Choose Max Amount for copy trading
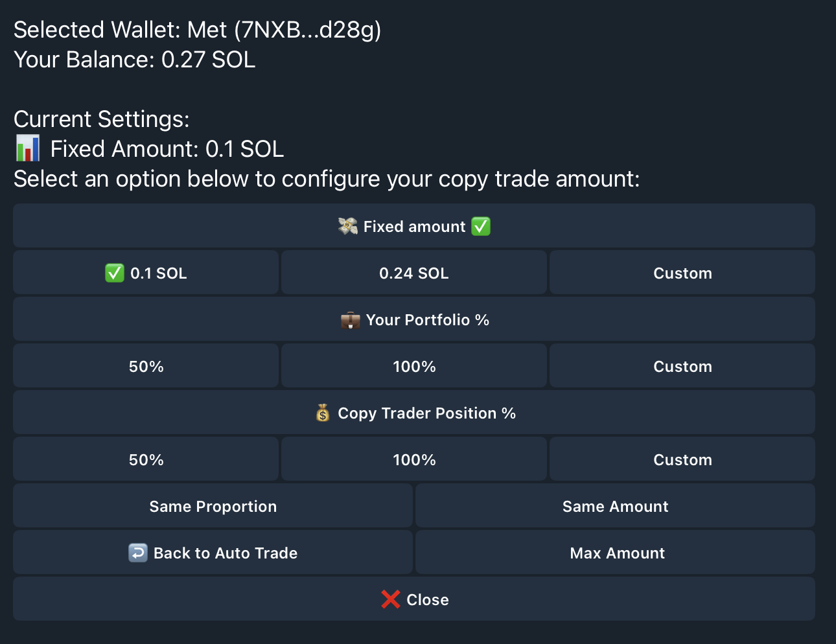This screenshot has width=836, height=644. tap(616, 553)
